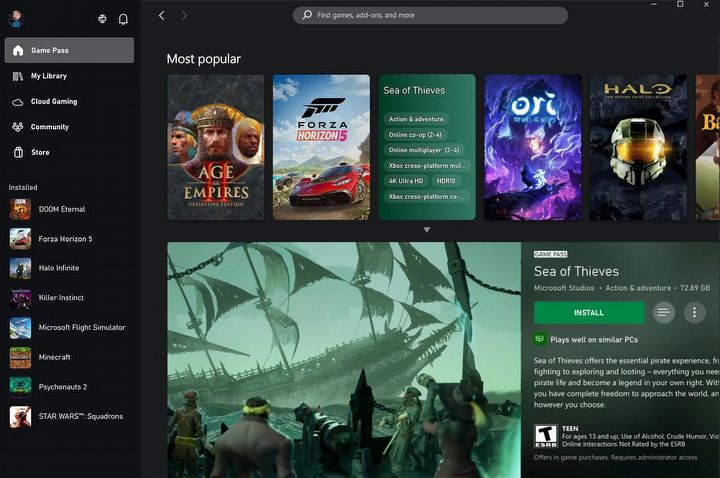Choose the Halo Master Chief Collection tile
Viewport: 720px width, 478px height.
[x=638, y=147]
